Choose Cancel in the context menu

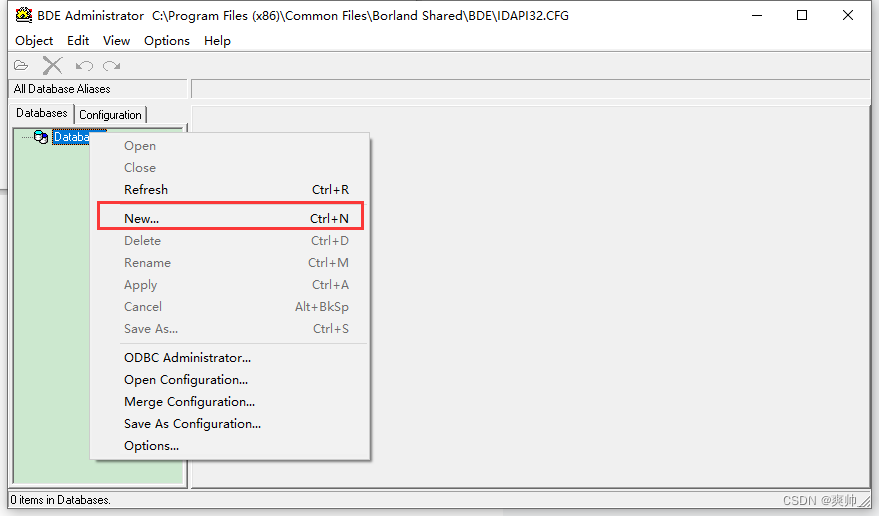pos(230,307)
